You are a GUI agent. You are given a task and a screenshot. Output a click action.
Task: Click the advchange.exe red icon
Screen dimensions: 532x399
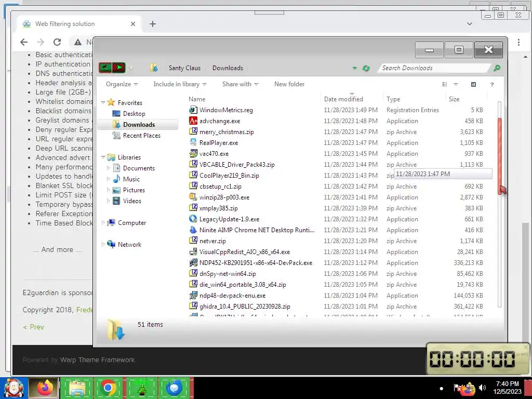193,121
